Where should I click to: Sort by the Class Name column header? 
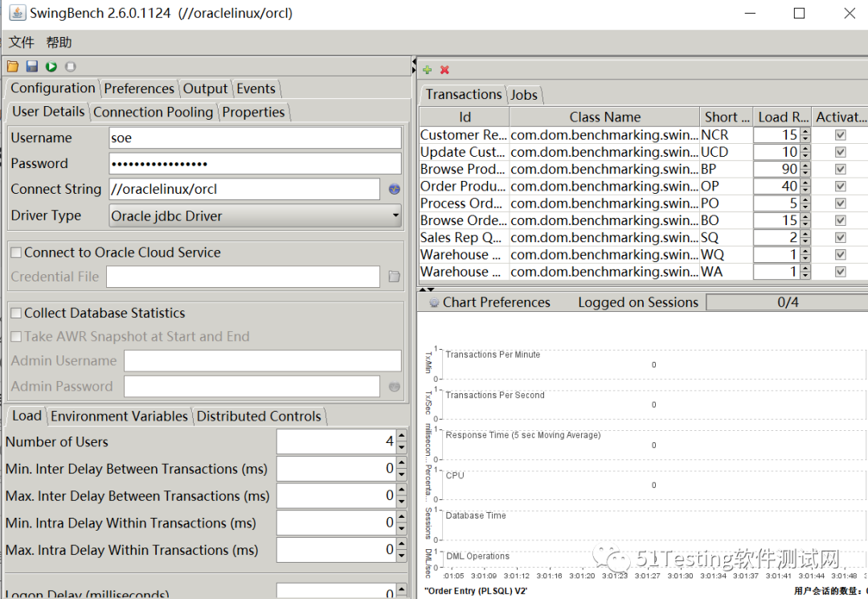(604, 117)
